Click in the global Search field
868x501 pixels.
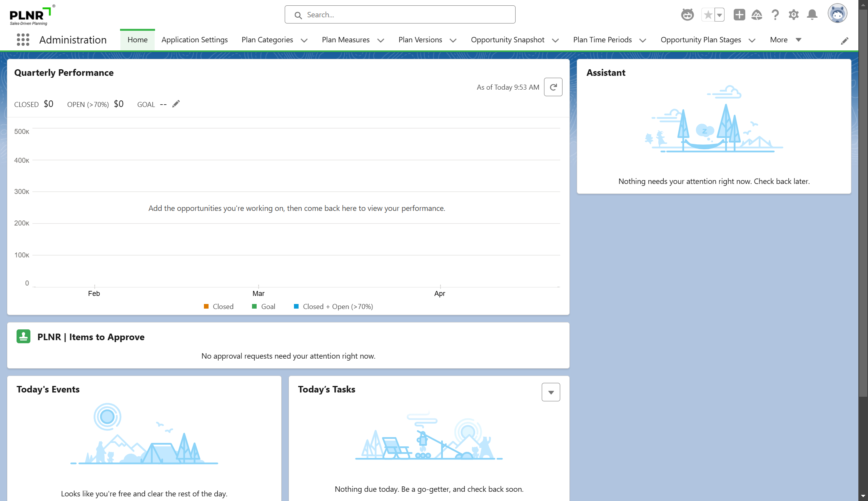[400, 15]
